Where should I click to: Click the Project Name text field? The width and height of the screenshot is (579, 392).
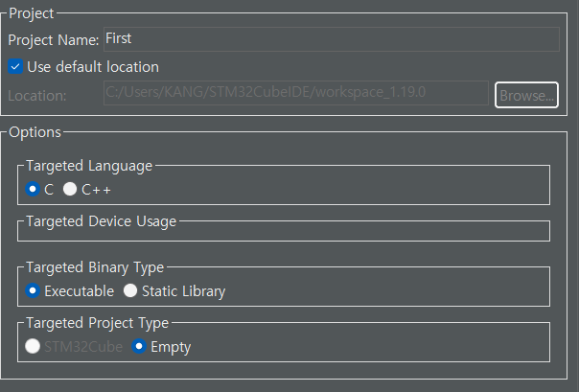coord(332,38)
